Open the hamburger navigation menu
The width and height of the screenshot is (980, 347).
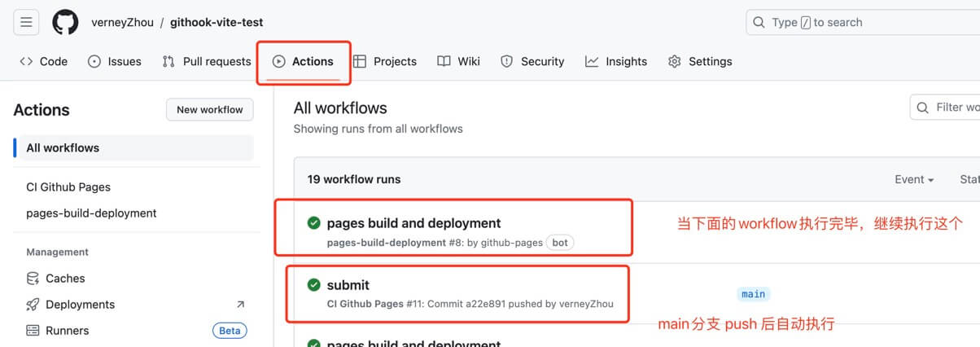click(x=26, y=22)
